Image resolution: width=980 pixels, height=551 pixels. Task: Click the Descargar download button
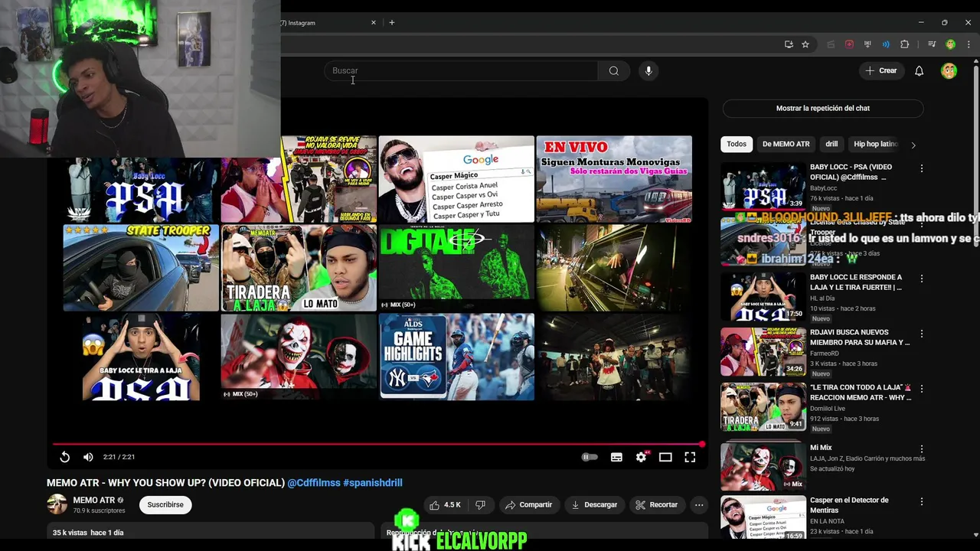(x=594, y=505)
